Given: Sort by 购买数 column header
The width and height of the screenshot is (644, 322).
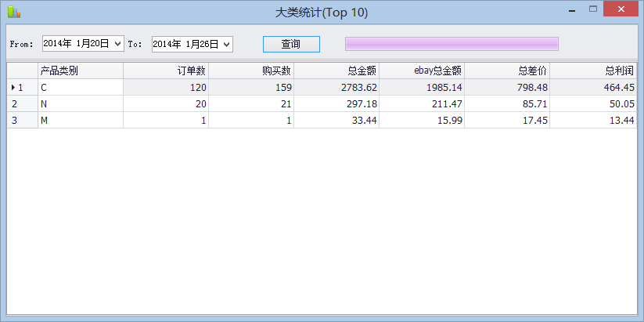Looking at the screenshot, I should pos(251,71).
